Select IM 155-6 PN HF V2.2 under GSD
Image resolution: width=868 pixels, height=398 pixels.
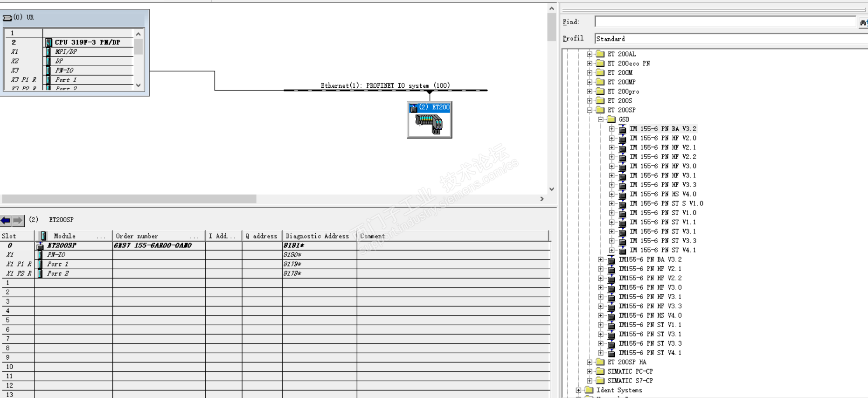663,157
